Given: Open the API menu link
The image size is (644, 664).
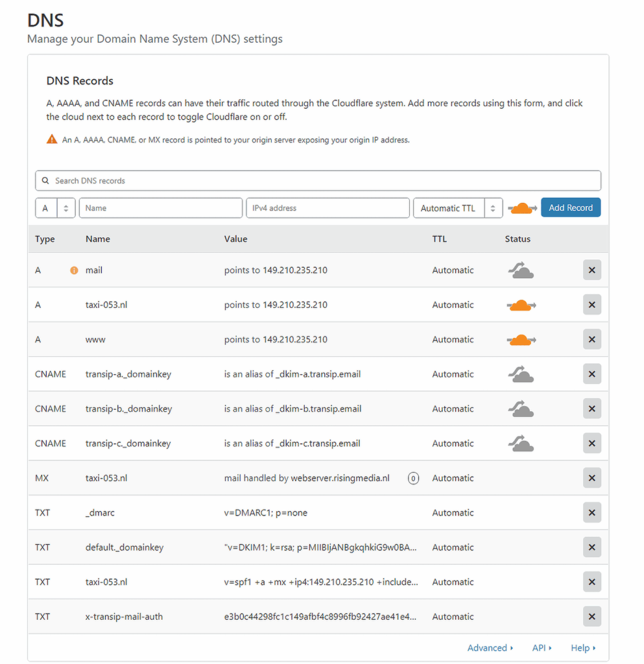Looking at the screenshot, I should point(542,648).
